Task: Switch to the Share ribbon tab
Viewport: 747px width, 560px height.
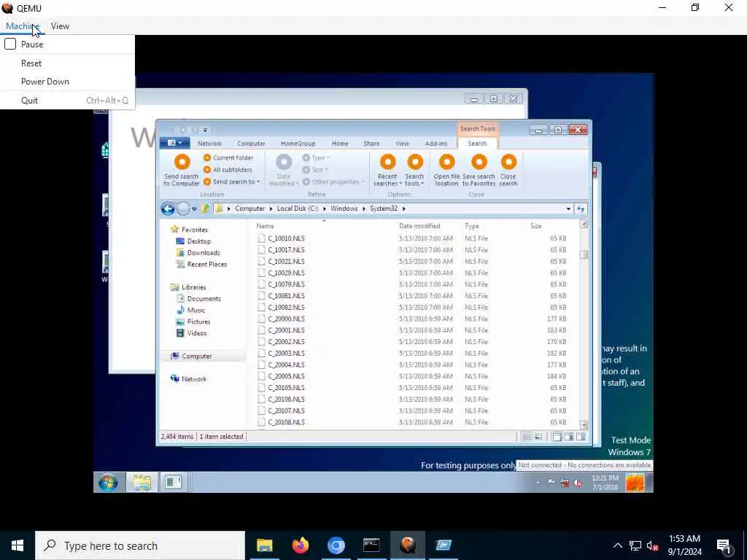Action: [x=371, y=144]
